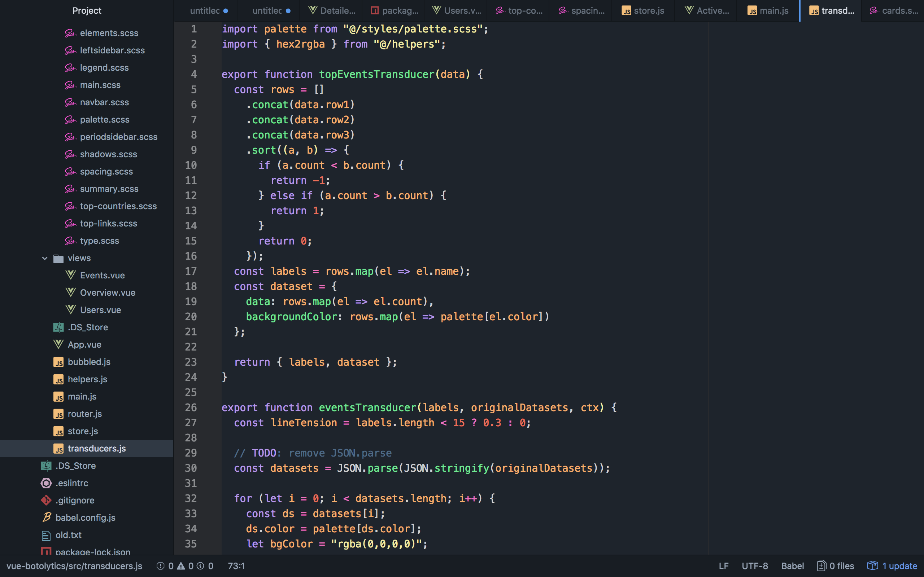Click the Sass icon beside palette.scss
The height and width of the screenshot is (577, 924).
click(x=70, y=120)
